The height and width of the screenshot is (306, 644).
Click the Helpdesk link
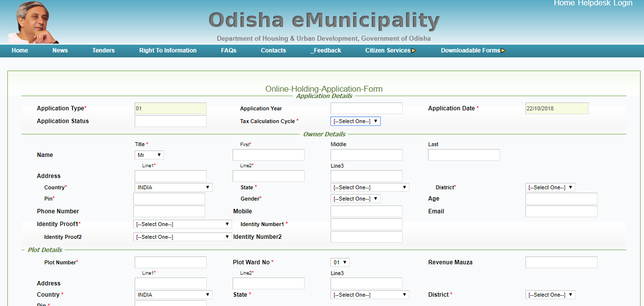click(596, 3)
